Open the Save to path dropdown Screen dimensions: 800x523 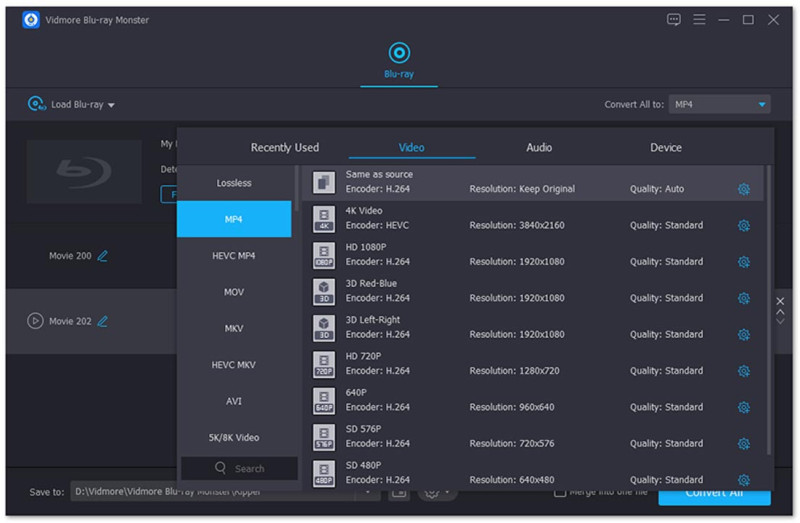(x=368, y=492)
